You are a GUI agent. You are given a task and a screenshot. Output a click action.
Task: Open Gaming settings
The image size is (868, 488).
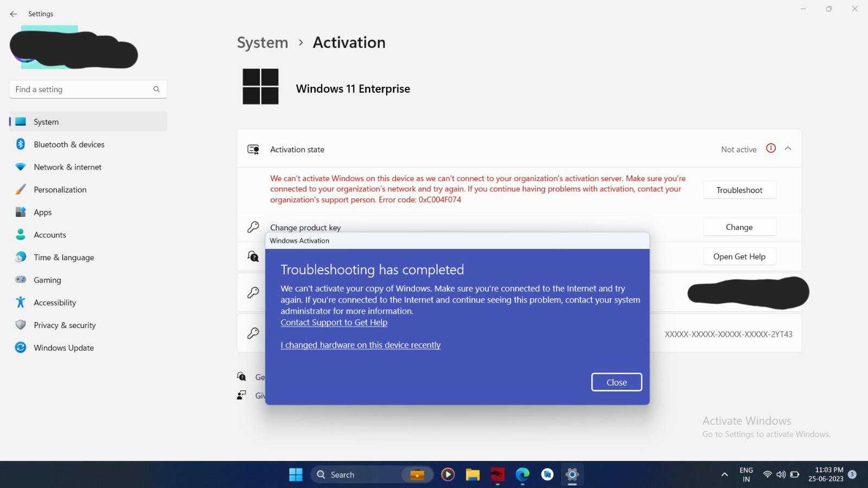pyautogui.click(x=88, y=280)
